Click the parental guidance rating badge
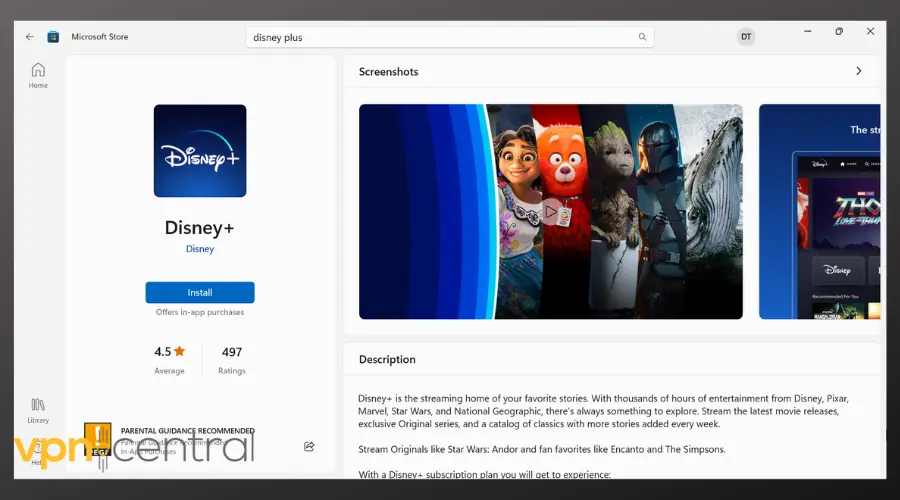Image resolution: width=900 pixels, height=500 pixels. pos(98,439)
